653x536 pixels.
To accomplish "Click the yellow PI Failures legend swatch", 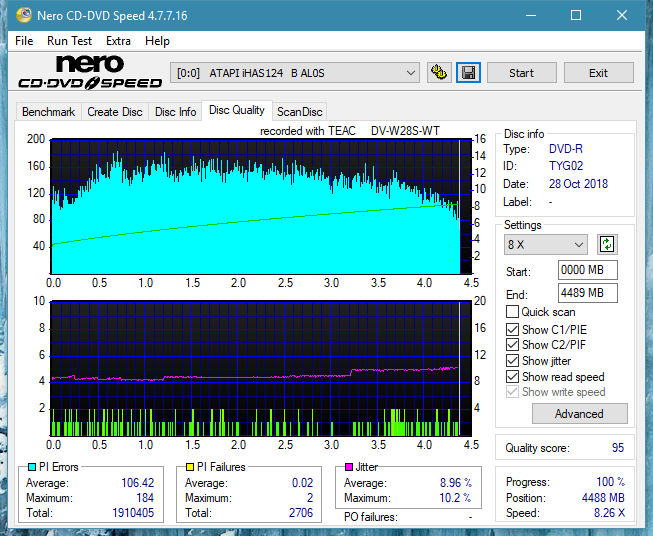I will coord(190,467).
